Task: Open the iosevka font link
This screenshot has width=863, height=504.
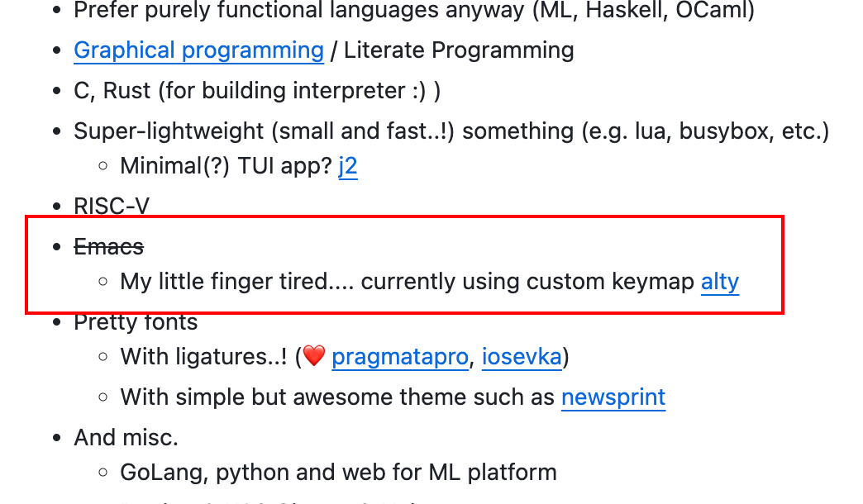Action: [x=522, y=357]
